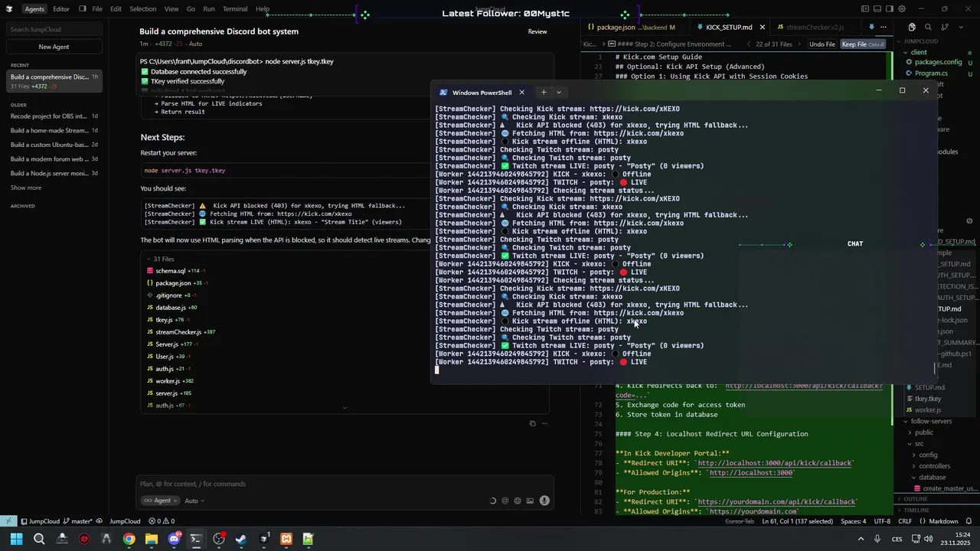Click the web globe icon in prompt

518,501
